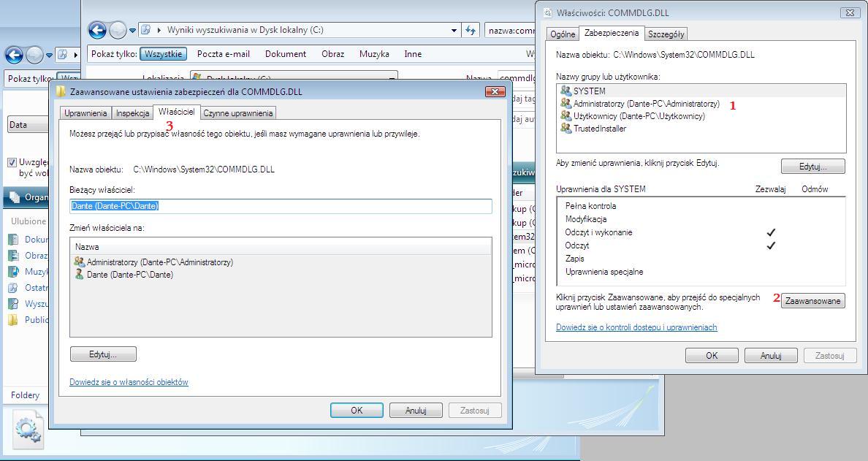Open link Dowiedz się o własności obiektów
Screen dimensions: 868x461
[x=129, y=382]
